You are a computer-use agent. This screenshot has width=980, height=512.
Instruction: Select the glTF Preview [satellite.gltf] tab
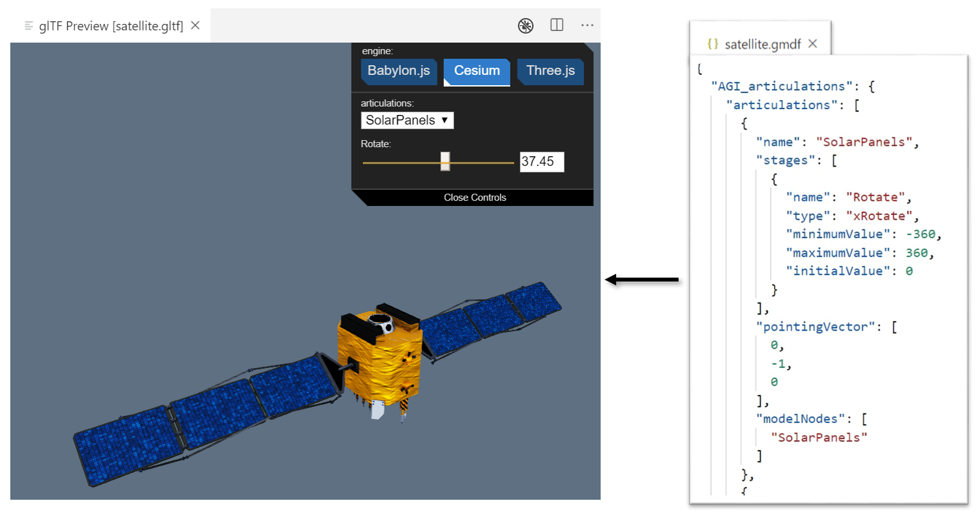tap(111, 26)
